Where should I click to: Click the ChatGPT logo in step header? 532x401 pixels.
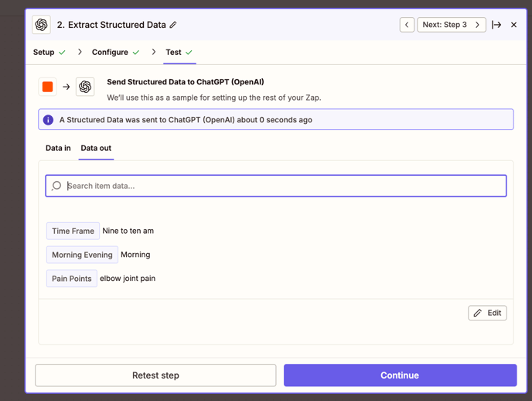42,25
